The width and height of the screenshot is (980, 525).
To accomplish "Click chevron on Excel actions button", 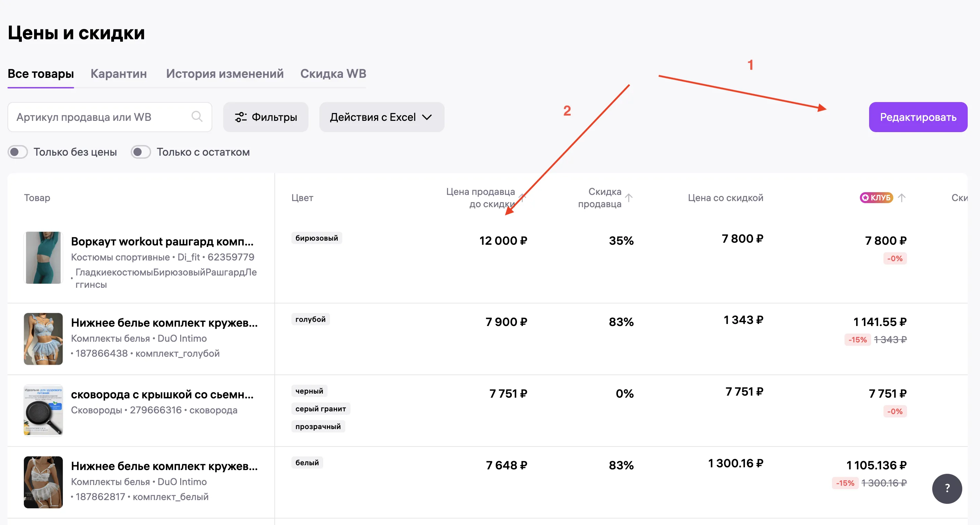I will click(427, 117).
